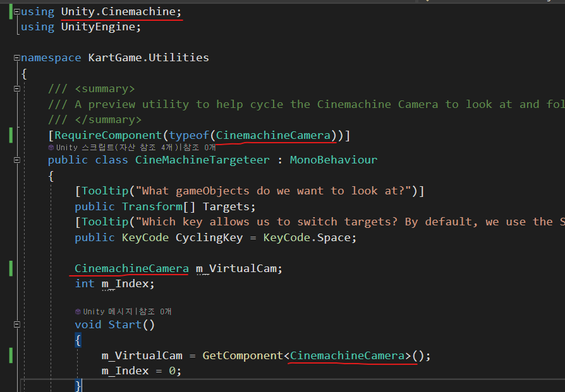Click the opening '<summary>' comment tag
The width and height of the screenshot is (565, 392).
(x=104, y=88)
